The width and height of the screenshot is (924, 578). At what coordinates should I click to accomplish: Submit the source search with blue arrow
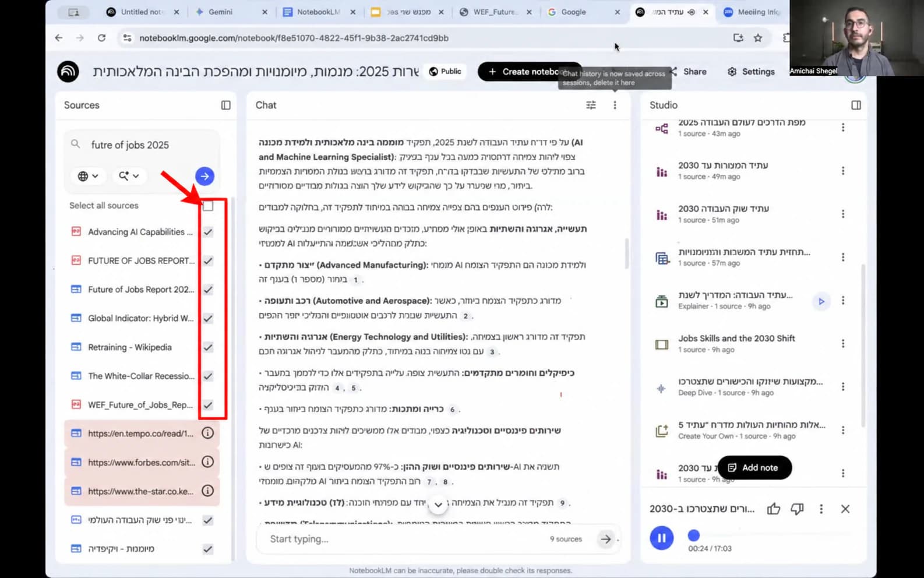pos(204,176)
